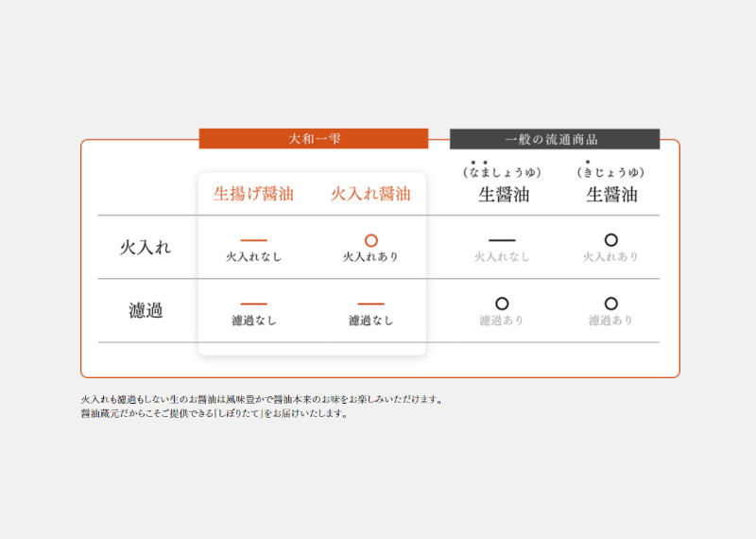Click the orange circle under 火入れ醤油
The width and height of the screenshot is (756, 539).
370,240
